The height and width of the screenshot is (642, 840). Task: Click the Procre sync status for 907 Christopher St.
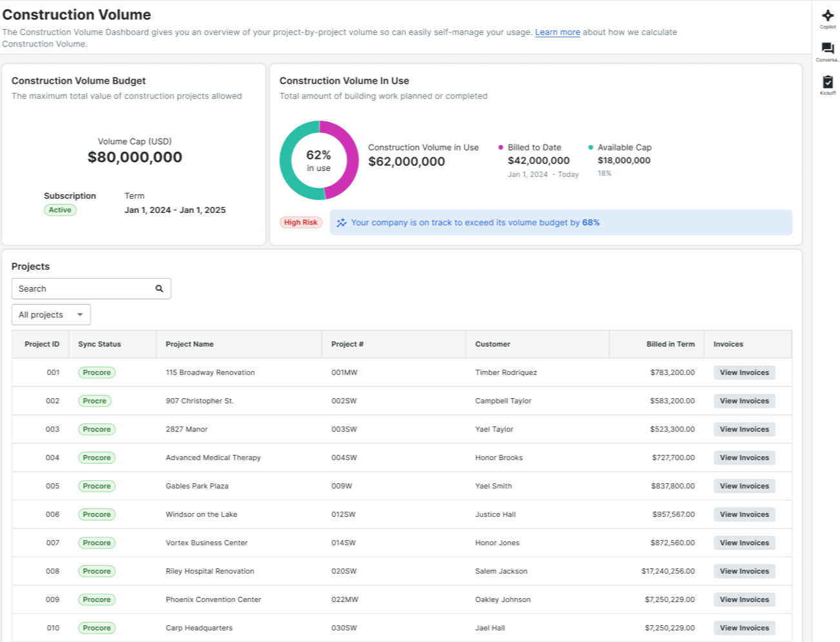point(94,401)
